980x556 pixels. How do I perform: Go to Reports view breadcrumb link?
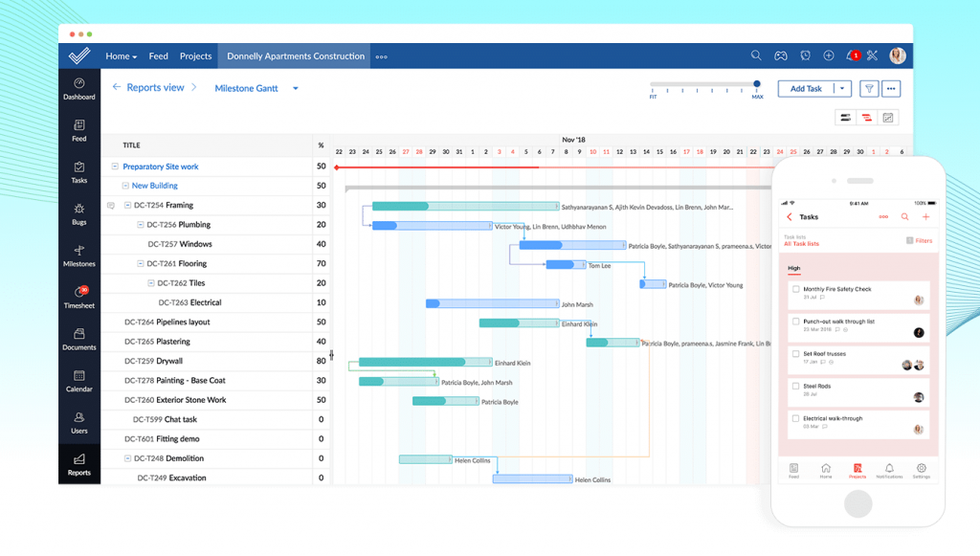coord(155,87)
